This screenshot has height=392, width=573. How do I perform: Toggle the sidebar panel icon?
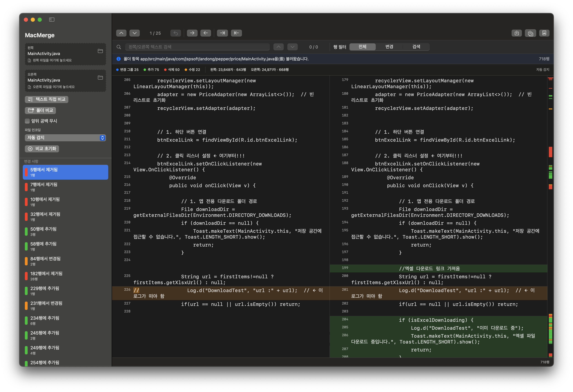click(x=52, y=19)
